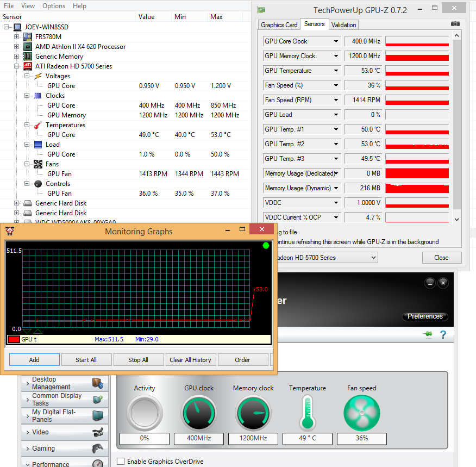Click the Monitoring Graphs title bar icon
The height and width of the screenshot is (467, 476).
(10, 232)
